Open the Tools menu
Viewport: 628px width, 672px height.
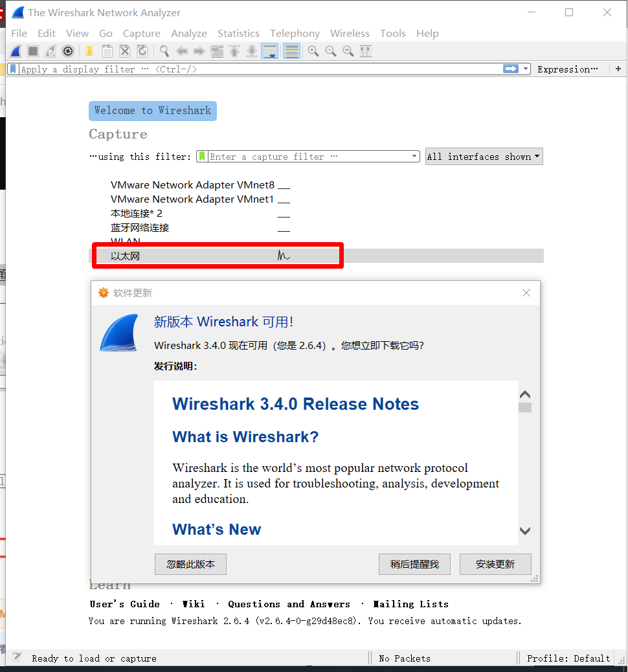click(392, 34)
